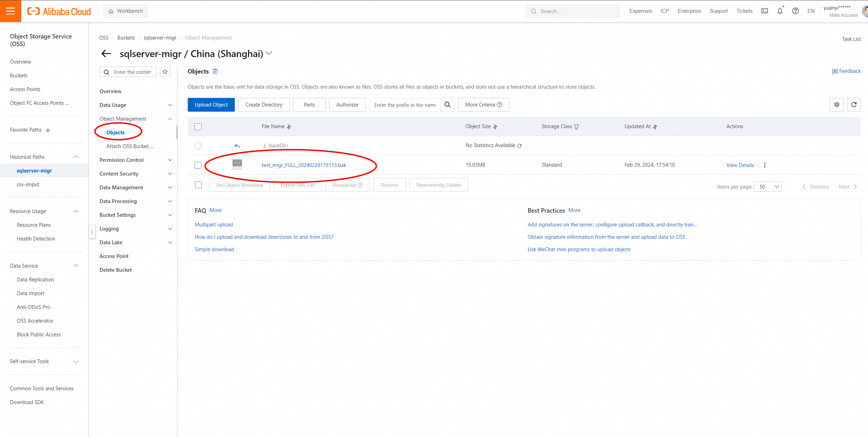Search objects with magnifier button

click(448, 105)
